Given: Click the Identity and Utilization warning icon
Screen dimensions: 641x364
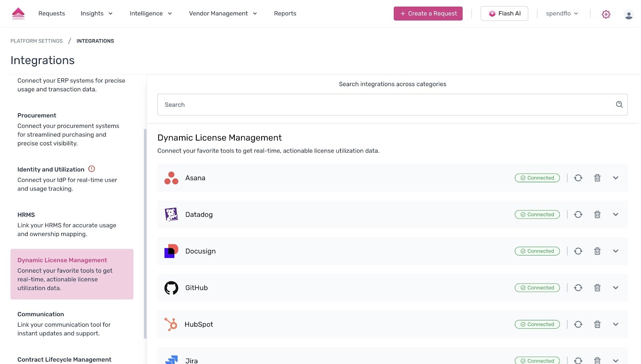Looking at the screenshot, I should (x=91, y=169).
